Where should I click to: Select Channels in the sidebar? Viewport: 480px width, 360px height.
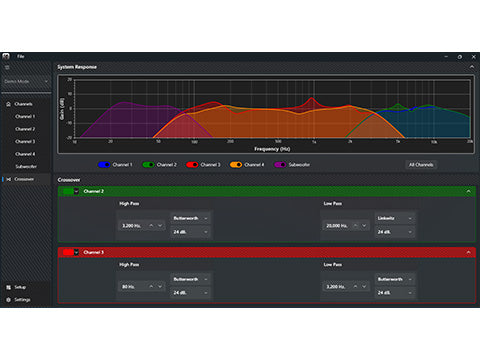(23, 104)
